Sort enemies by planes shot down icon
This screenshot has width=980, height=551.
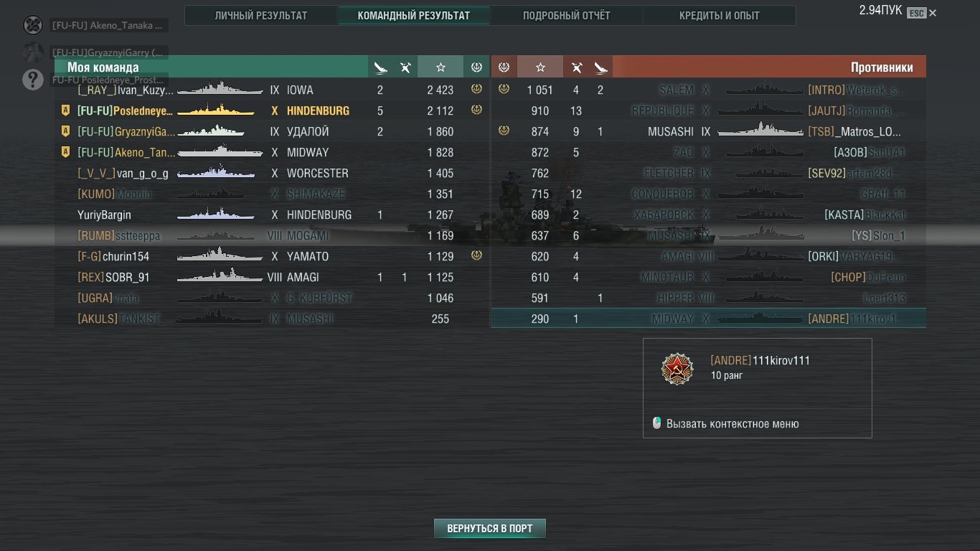point(601,67)
